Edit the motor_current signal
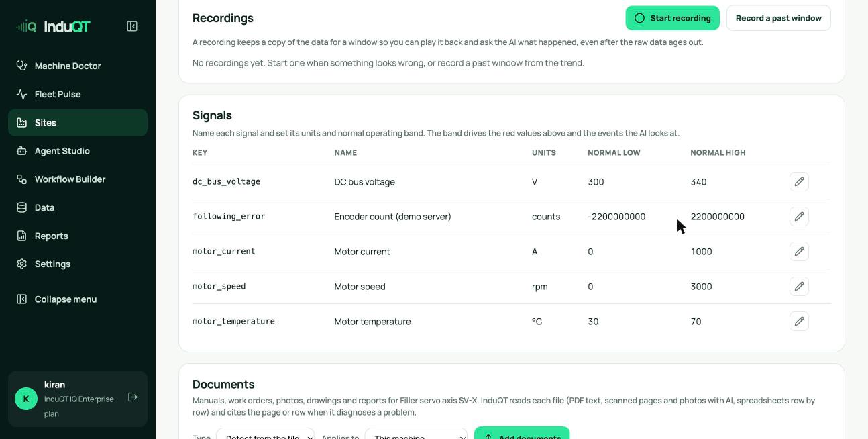This screenshot has height=439, width=868. point(799,251)
